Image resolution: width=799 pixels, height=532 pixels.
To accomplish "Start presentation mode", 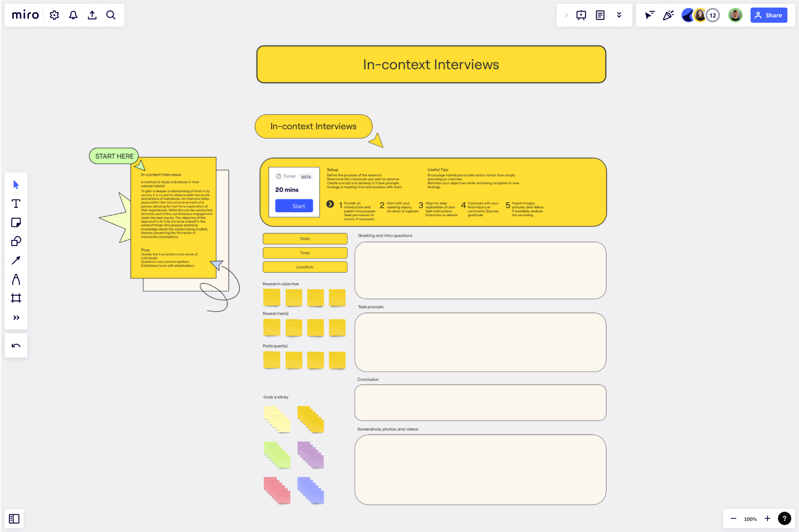I will (x=581, y=15).
